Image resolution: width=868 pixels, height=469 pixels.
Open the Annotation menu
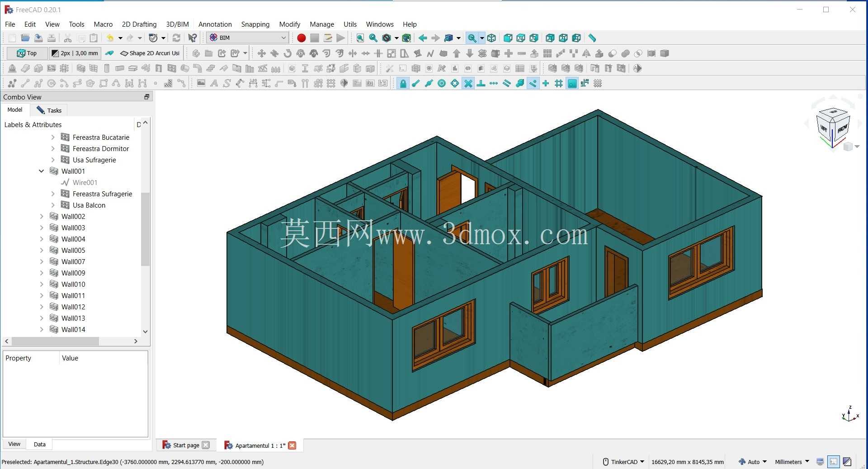click(215, 24)
